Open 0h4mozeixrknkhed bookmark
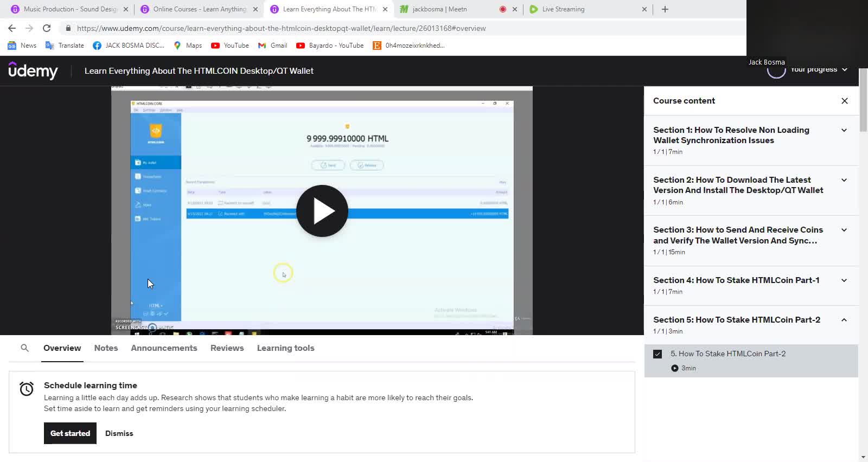This screenshot has width=868, height=462. pos(409,46)
